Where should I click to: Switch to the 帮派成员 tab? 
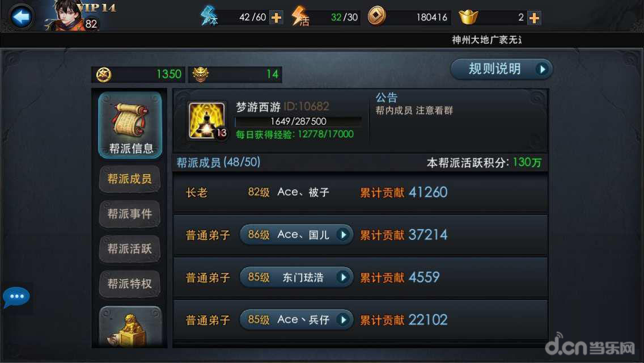pos(129,179)
